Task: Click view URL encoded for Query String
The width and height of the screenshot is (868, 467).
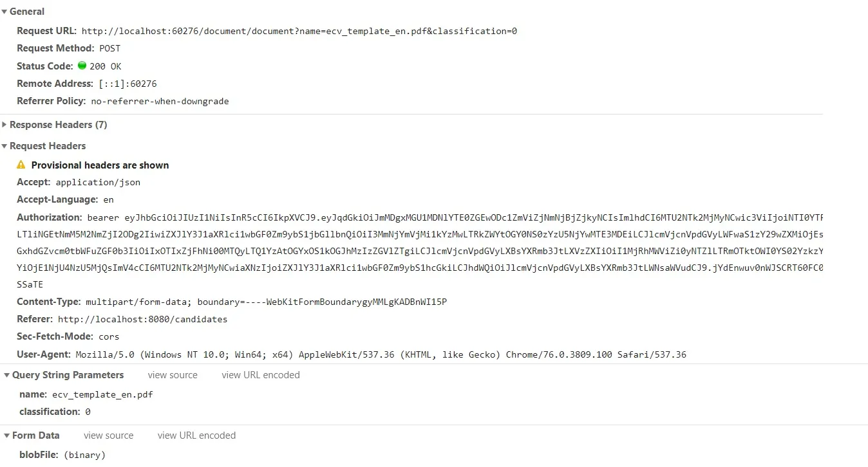Action: pos(261,375)
